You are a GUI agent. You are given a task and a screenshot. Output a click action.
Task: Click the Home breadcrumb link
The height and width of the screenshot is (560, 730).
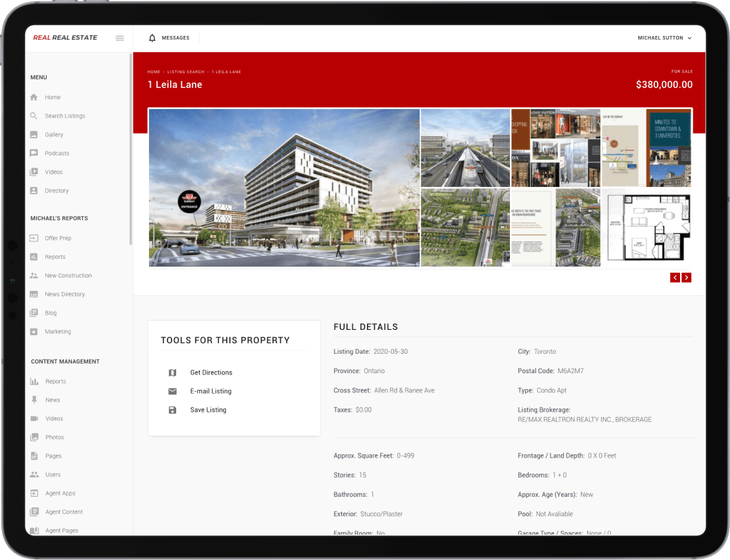[154, 72]
